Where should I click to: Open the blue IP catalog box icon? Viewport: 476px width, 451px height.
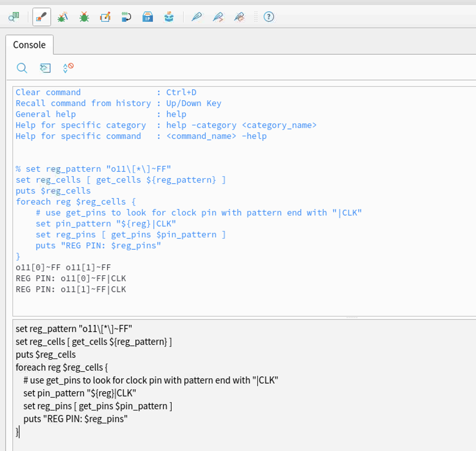pos(148,17)
